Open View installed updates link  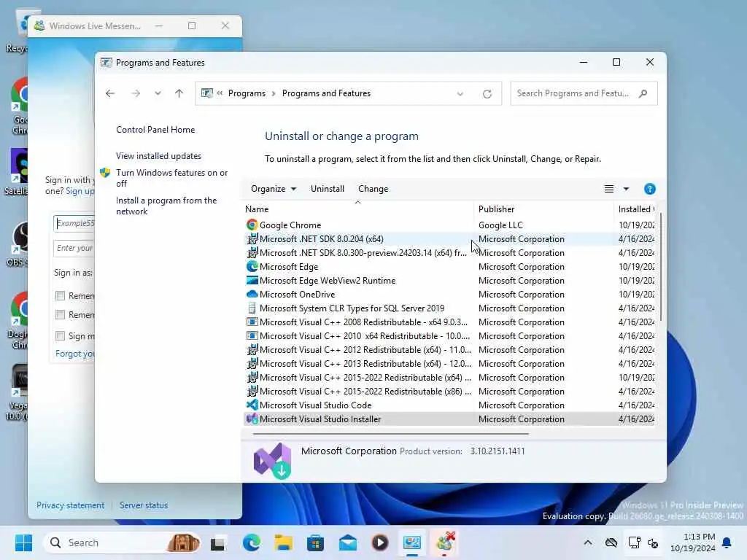[158, 156]
